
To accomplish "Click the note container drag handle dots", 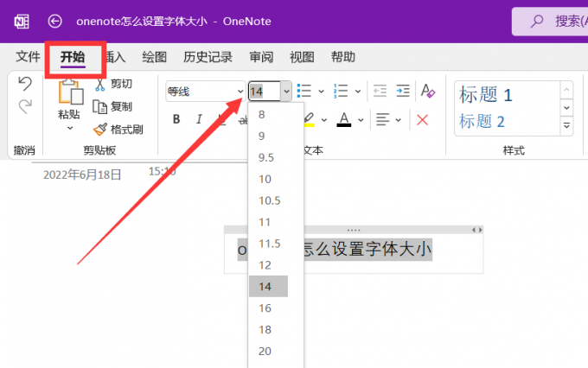I will tap(354, 230).
